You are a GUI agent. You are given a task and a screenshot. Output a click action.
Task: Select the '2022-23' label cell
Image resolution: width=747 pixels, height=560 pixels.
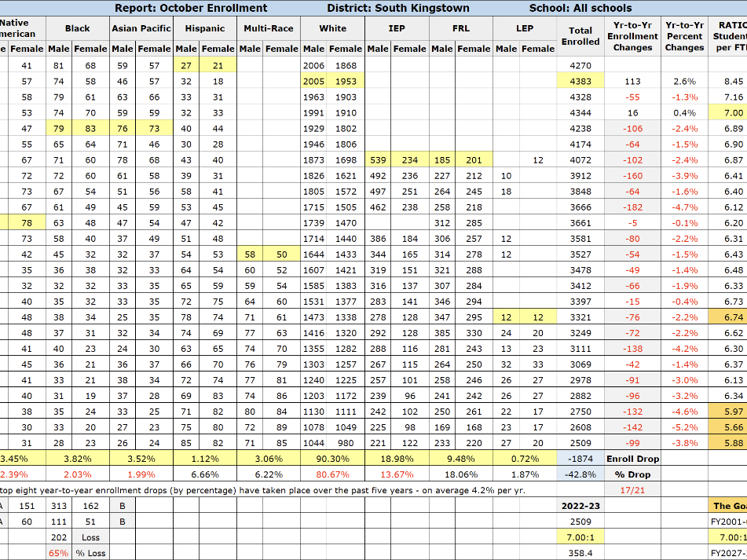[x=580, y=506]
